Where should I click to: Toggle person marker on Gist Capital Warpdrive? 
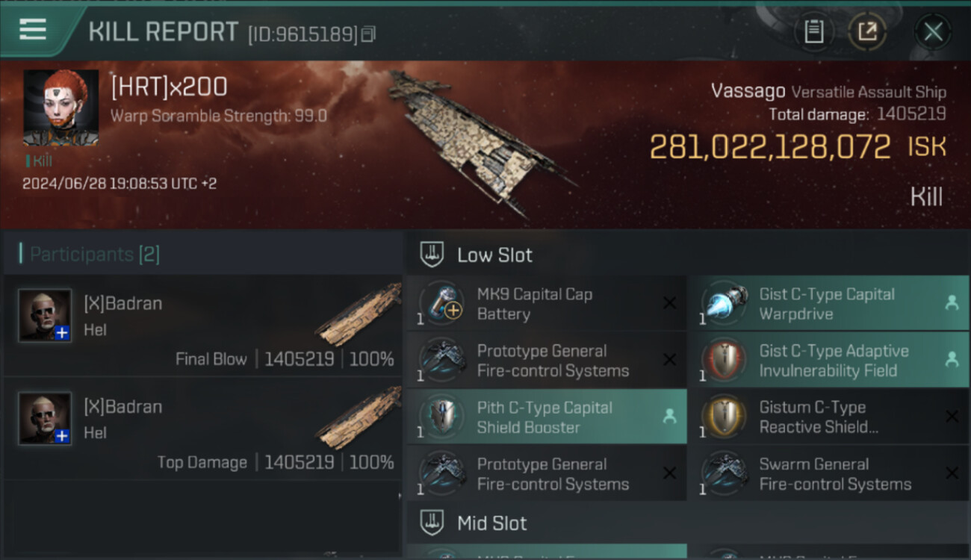(x=952, y=303)
